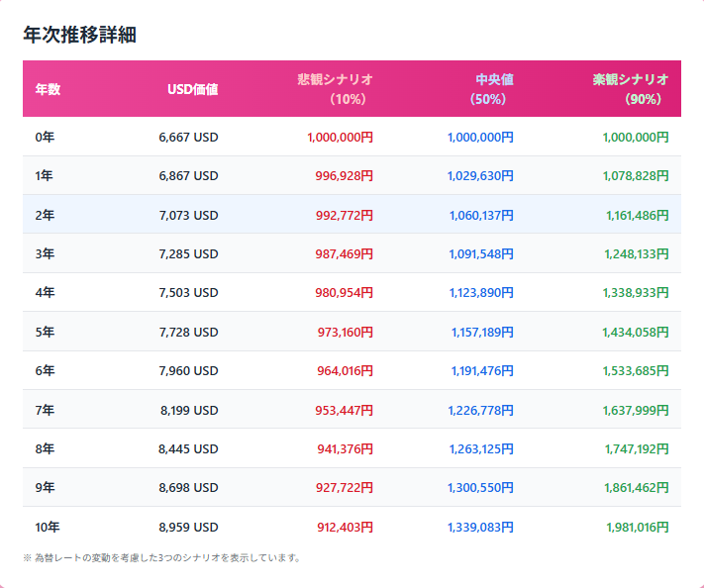
Task: Select the 悲観シナリオ (10%) header
Action: [x=335, y=89]
